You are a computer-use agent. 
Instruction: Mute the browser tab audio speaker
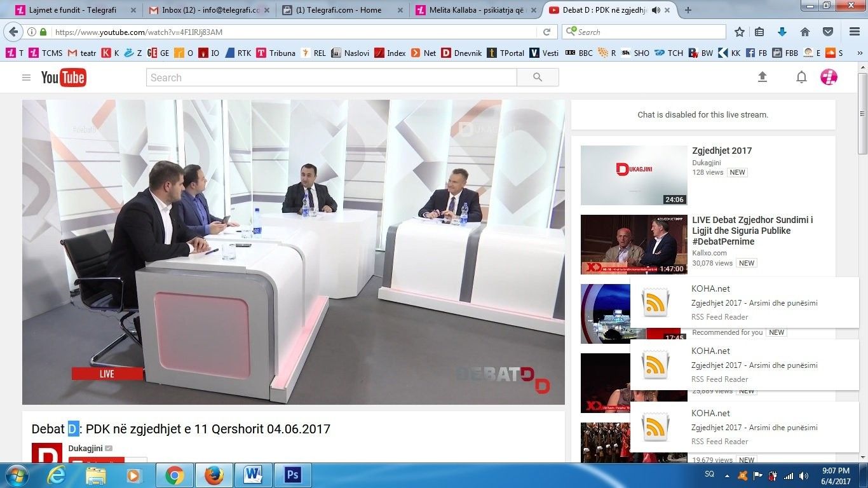click(654, 10)
